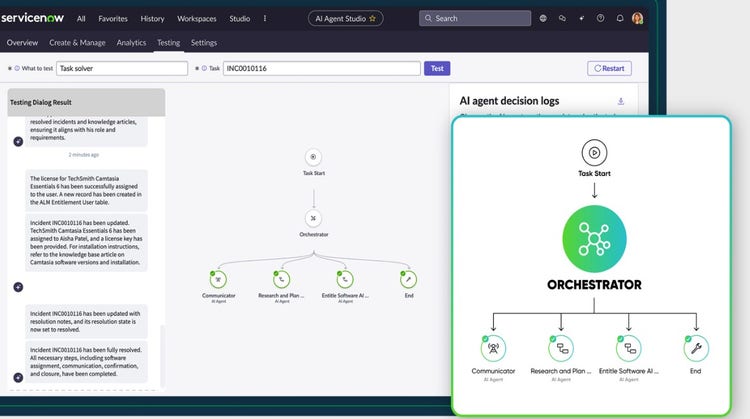Click the Task input field INC0010116
This screenshot has height=419, width=750.
(x=320, y=68)
